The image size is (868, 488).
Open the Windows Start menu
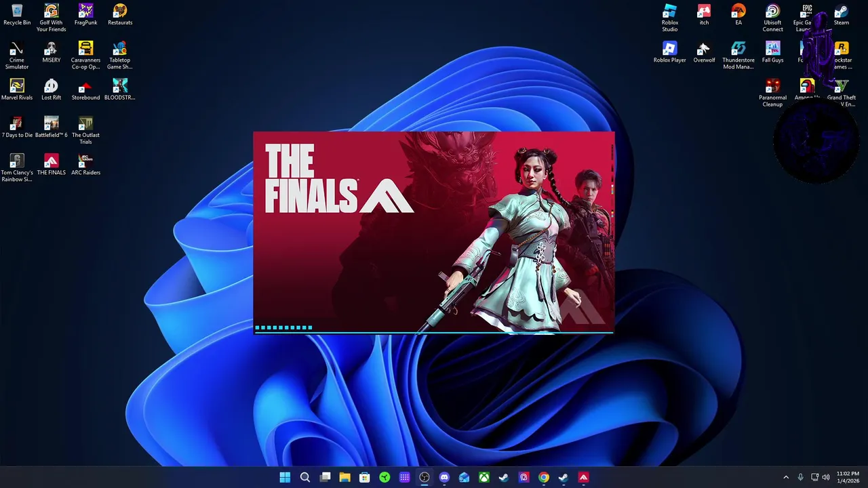pyautogui.click(x=285, y=477)
